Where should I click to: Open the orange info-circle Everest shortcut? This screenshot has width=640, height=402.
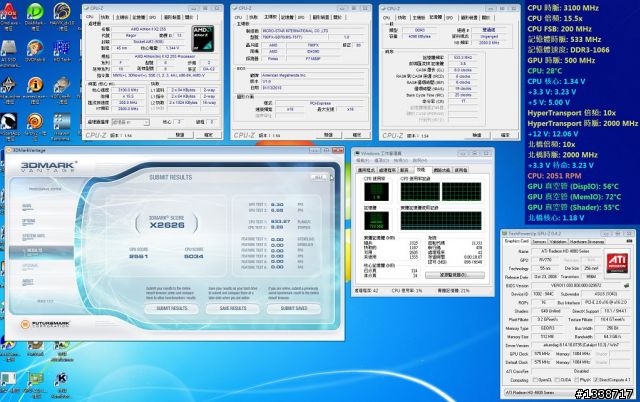point(35,85)
